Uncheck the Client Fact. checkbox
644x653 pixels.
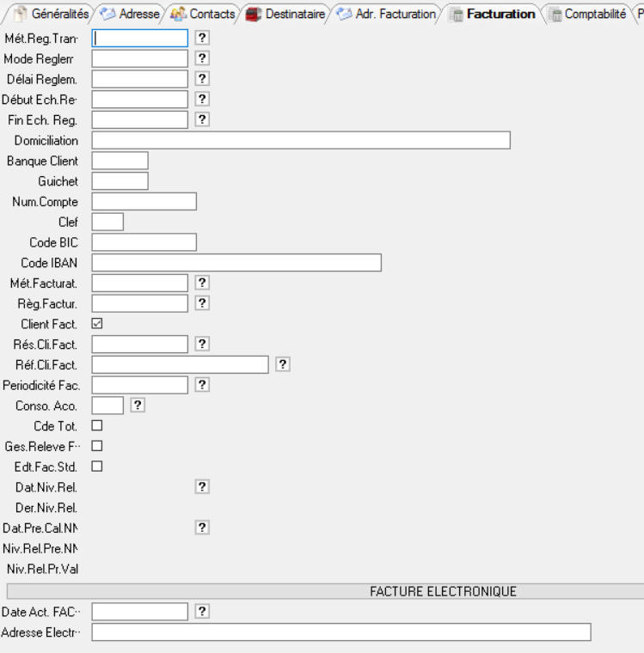[97, 324]
